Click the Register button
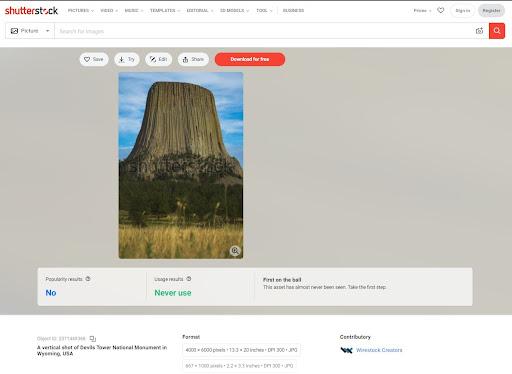 point(491,11)
